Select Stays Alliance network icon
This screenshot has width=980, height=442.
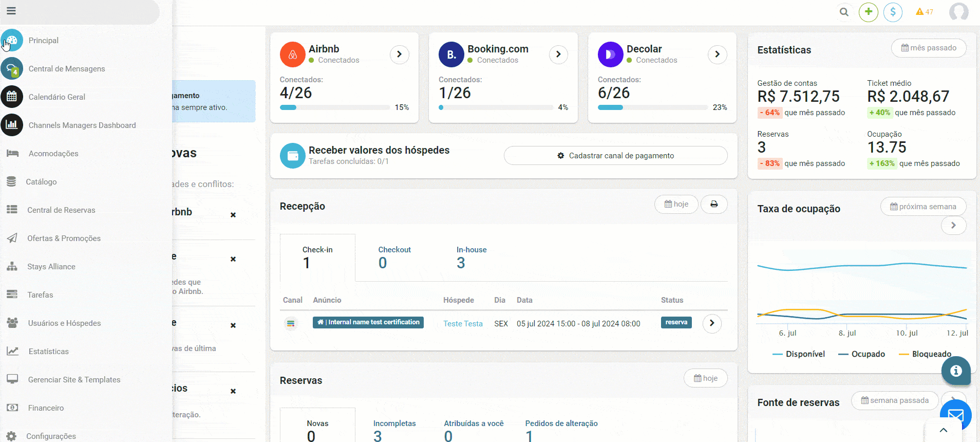coord(12,266)
